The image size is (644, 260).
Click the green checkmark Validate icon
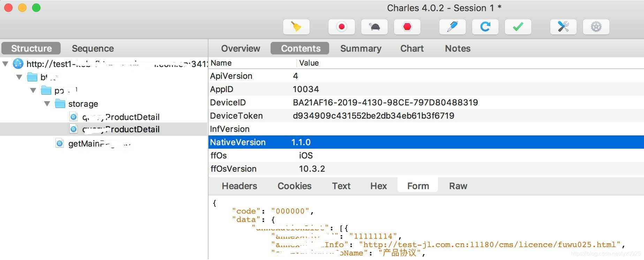click(x=518, y=27)
